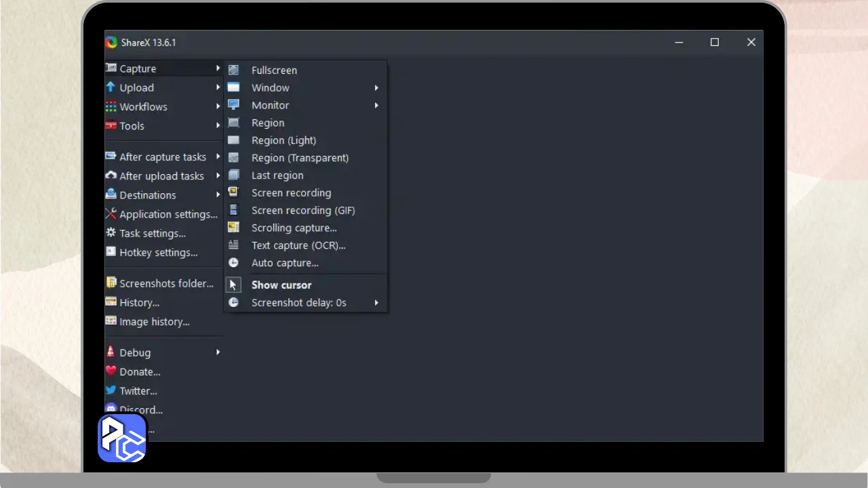Expand the After upload tasks arrow
868x488 pixels.
click(x=218, y=176)
